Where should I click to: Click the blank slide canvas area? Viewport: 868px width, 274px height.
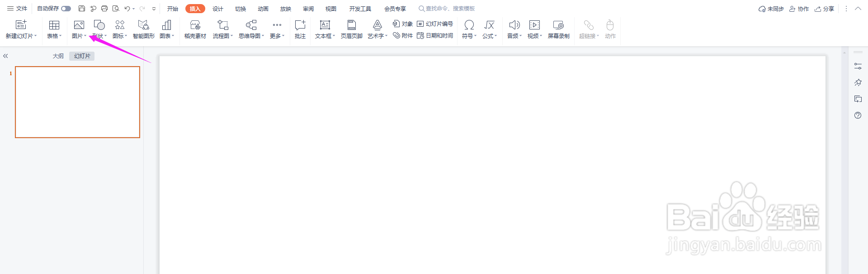click(492, 165)
